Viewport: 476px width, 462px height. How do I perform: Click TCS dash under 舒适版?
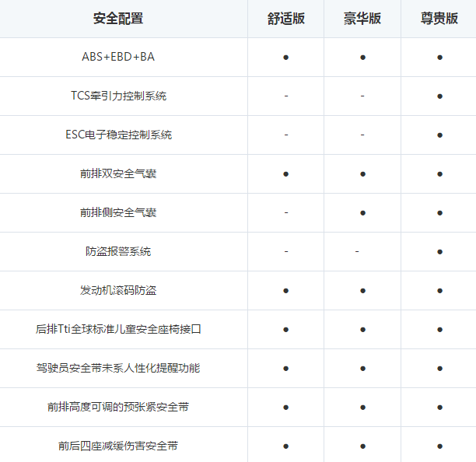286,96
